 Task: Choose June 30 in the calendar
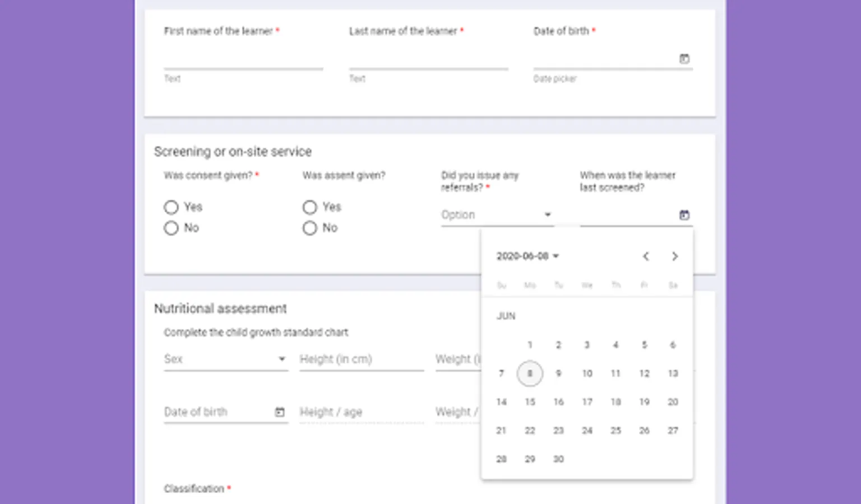[558, 459]
